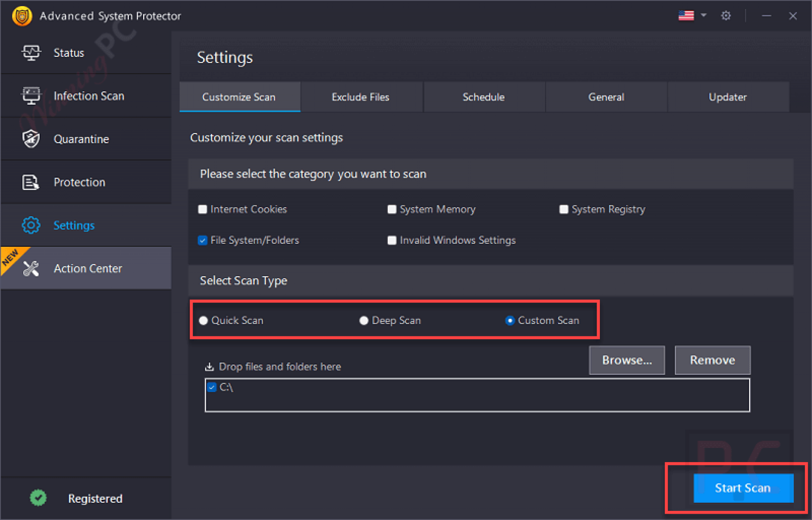812x520 pixels.
Task: Open Protection from the sidebar
Action: click(x=86, y=182)
